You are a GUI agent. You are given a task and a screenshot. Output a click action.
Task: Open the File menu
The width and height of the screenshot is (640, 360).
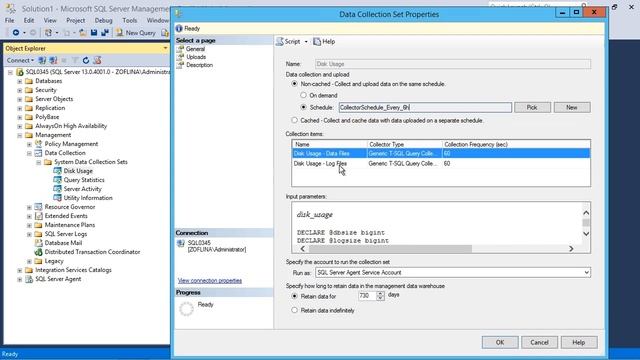10,20
